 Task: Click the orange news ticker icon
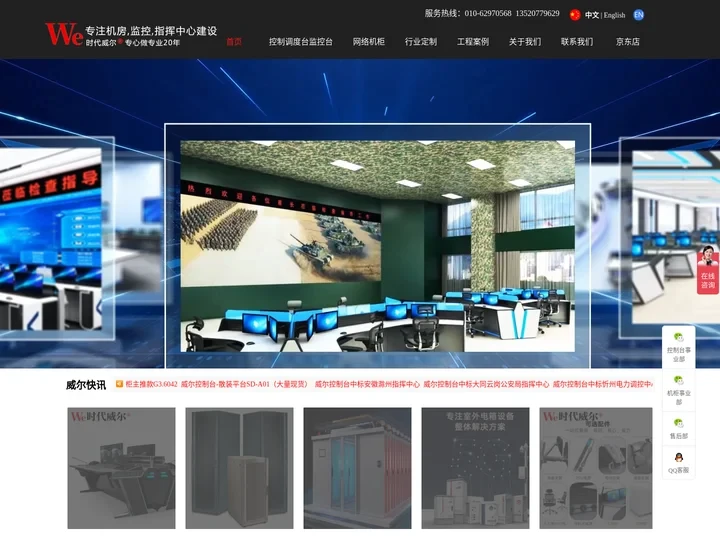pos(119,384)
